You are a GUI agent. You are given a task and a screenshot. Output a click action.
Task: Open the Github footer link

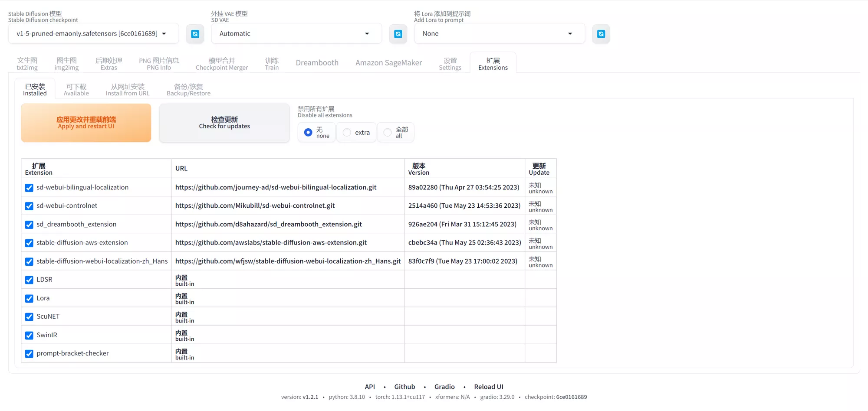404,387
